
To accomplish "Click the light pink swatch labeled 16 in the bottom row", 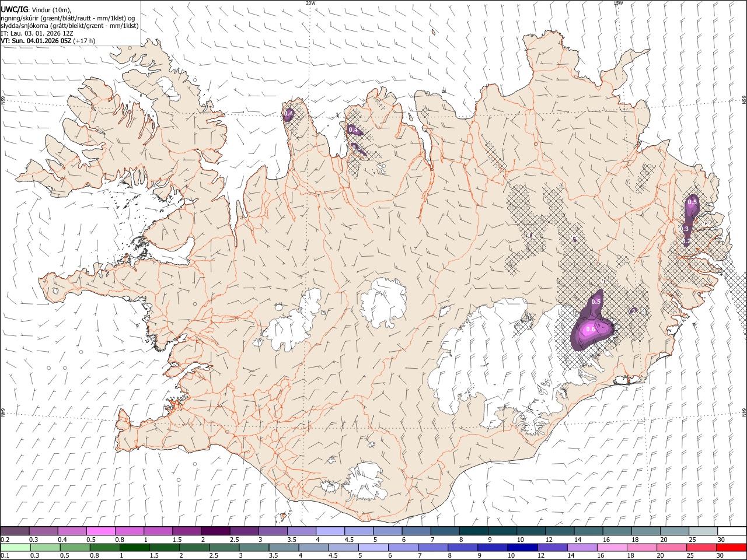I will point(612,548).
